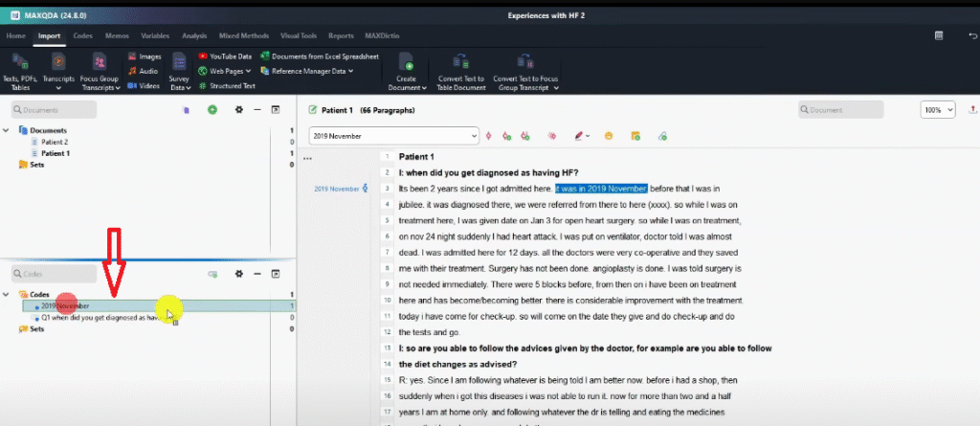
Task: Click the yellow memo icon in the toolbar
Action: click(635, 136)
